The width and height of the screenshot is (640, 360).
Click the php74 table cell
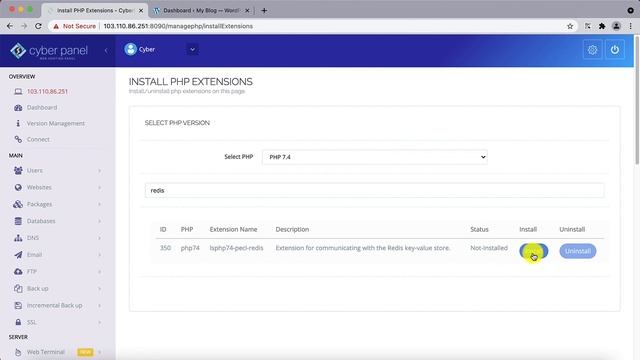pos(190,248)
